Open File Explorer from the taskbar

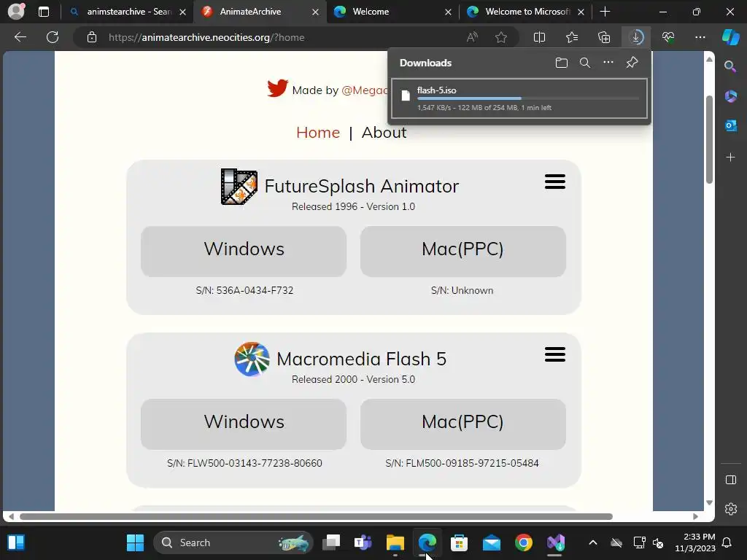[x=395, y=542]
